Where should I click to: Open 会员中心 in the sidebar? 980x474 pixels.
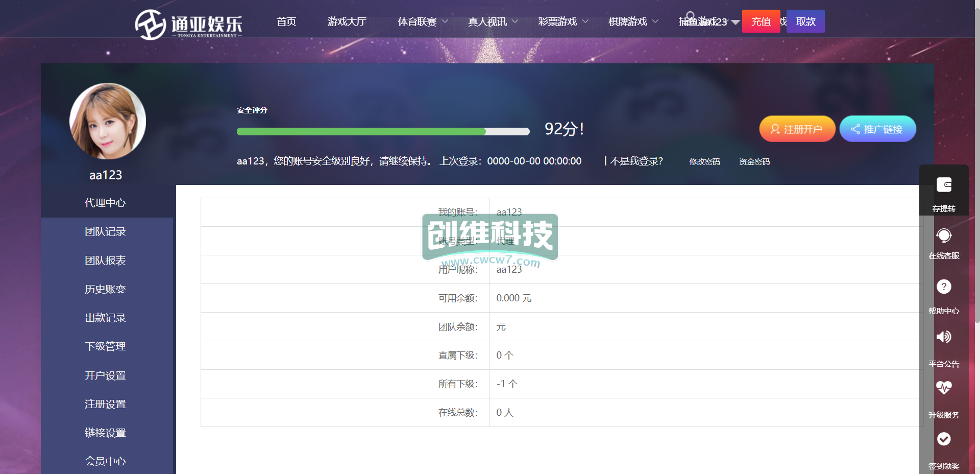tap(105, 461)
